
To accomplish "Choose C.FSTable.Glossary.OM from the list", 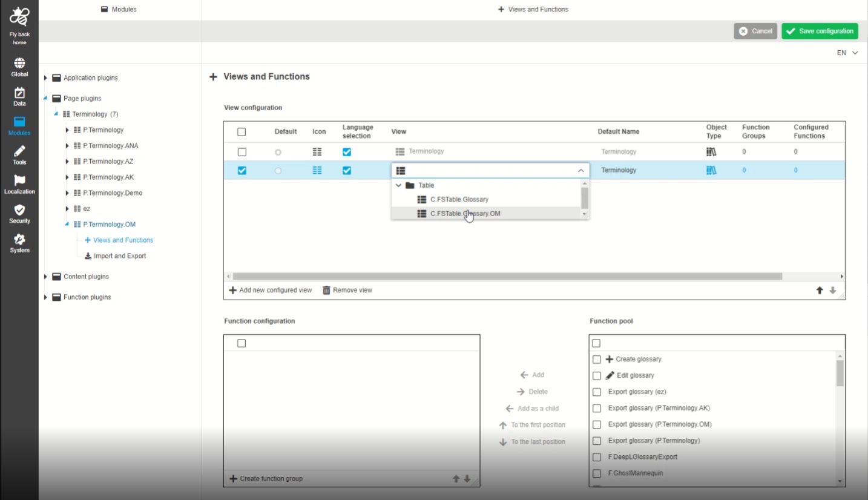I will click(x=465, y=214).
